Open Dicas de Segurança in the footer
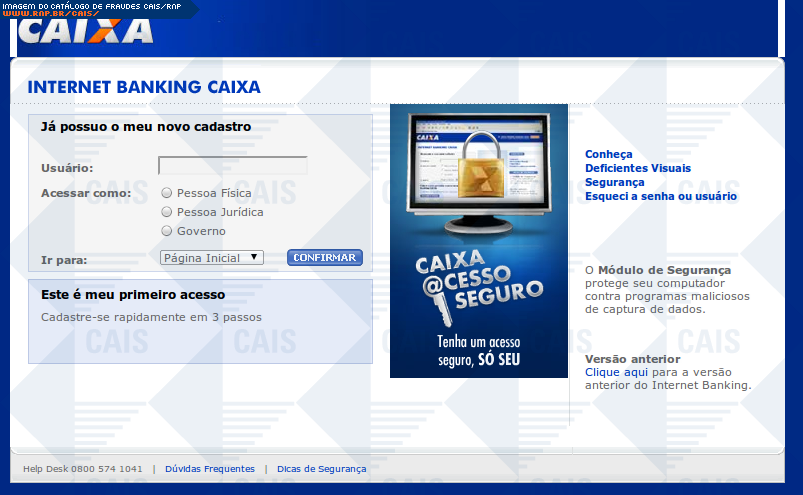Viewport: 803px width, 495px height. pyautogui.click(x=321, y=469)
